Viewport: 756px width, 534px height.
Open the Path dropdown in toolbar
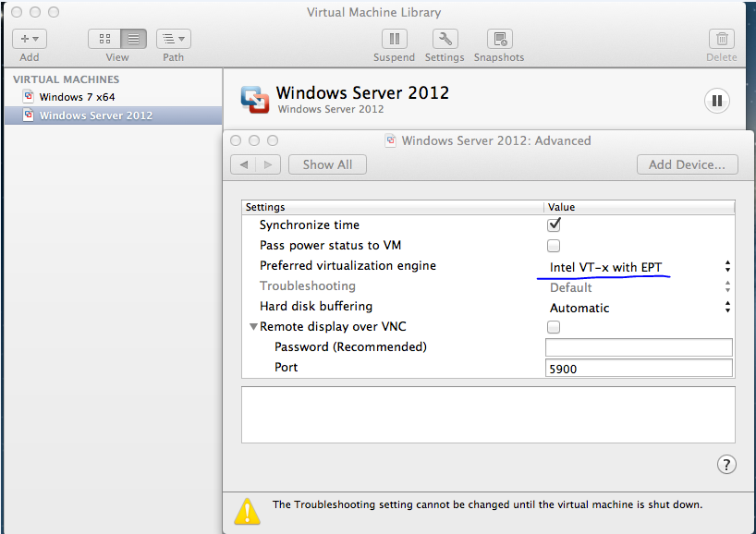[174, 39]
